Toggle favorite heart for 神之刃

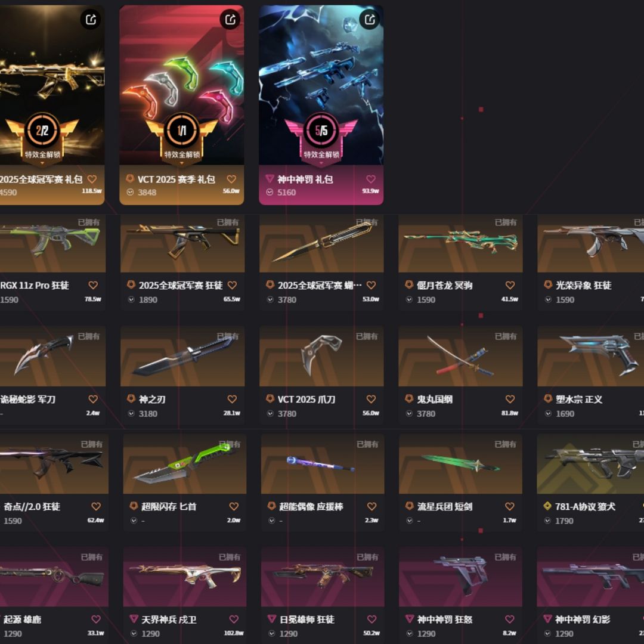pyautogui.click(x=232, y=399)
